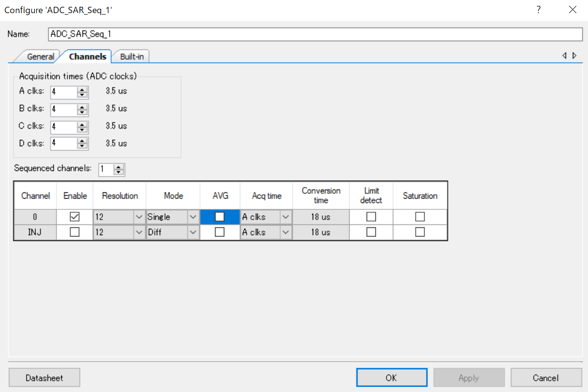Toggle AVG checkbox for channel 0
Screen dimensions: 588x392
tap(219, 217)
